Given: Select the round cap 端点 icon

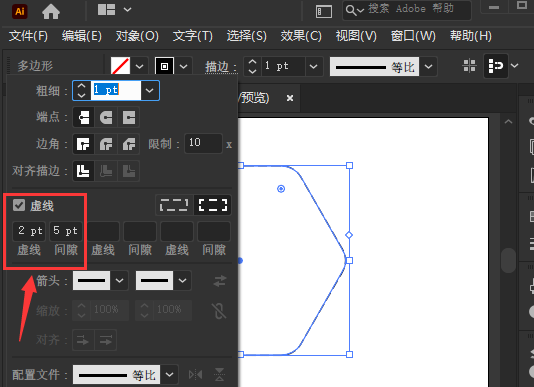Looking at the screenshot, I should point(106,118).
